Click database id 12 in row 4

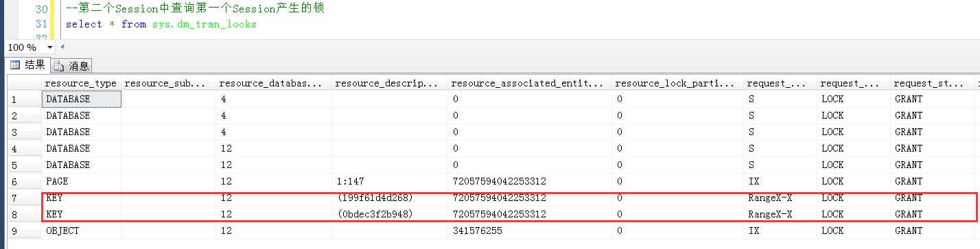273,149
